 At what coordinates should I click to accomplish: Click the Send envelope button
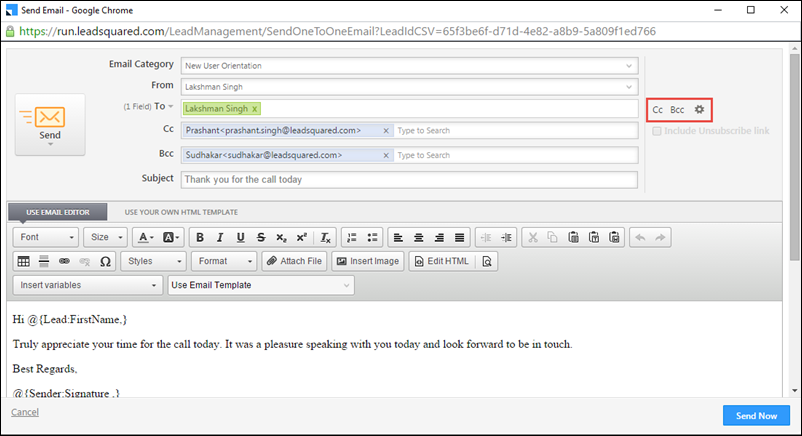coord(50,124)
